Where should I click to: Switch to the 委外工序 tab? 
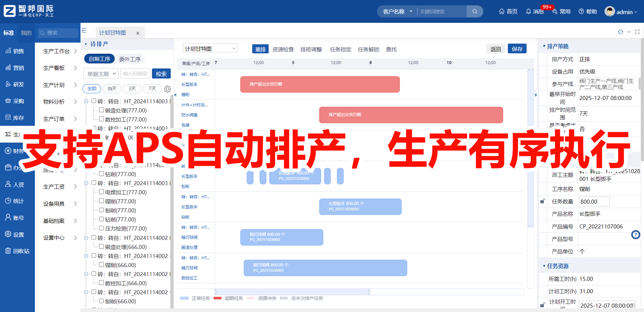pyautogui.click(x=130, y=59)
